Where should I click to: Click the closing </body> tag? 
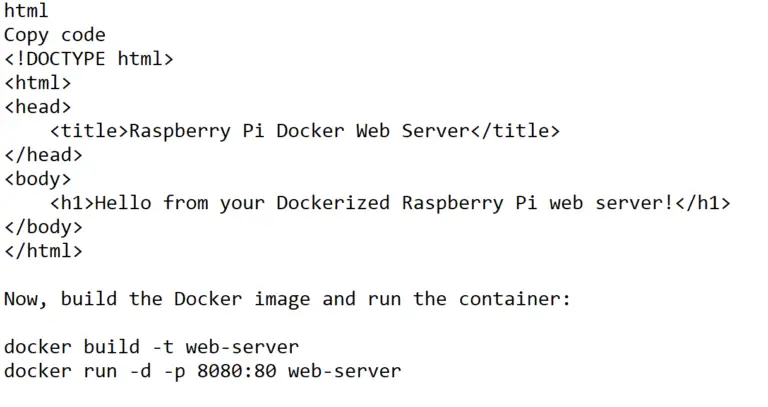tap(44, 227)
